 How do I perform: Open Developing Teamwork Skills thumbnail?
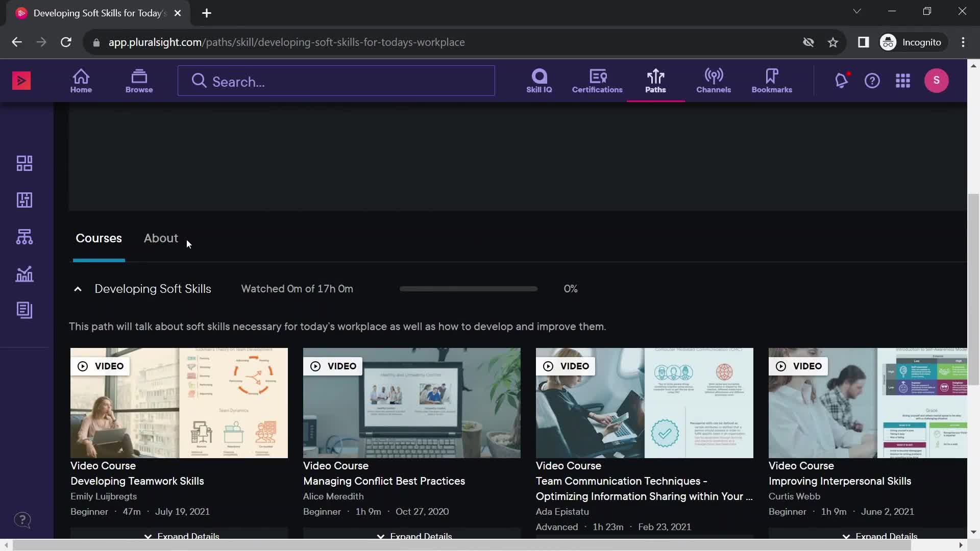[179, 403]
